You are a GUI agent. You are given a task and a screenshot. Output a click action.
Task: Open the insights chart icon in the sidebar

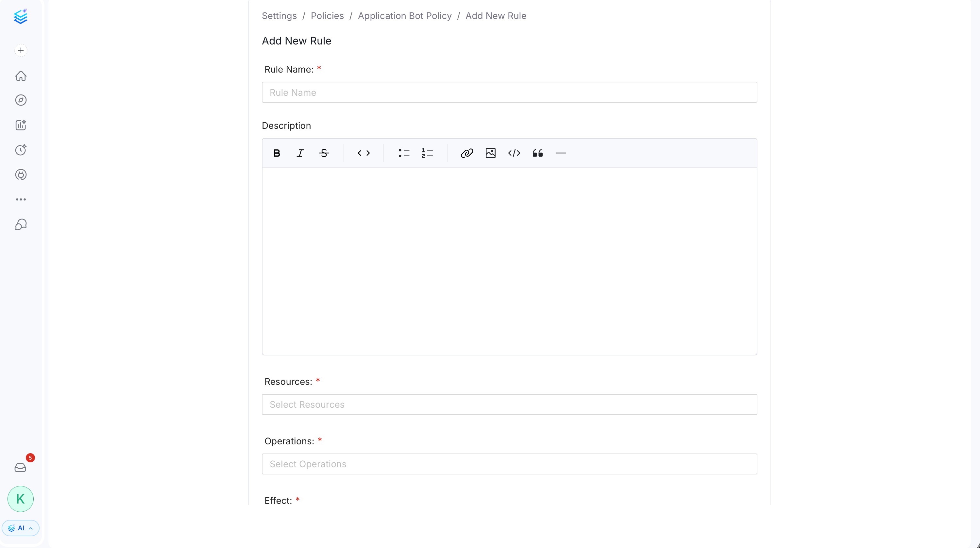tap(21, 125)
